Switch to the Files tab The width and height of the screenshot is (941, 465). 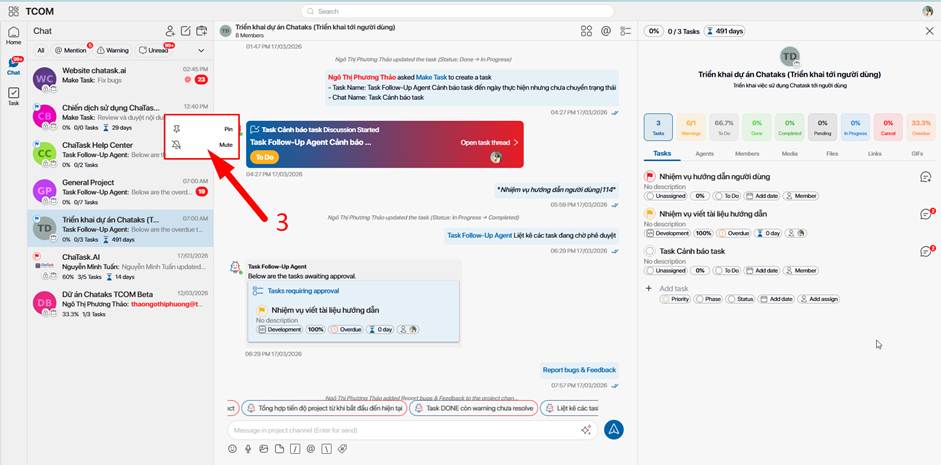[832, 154]
